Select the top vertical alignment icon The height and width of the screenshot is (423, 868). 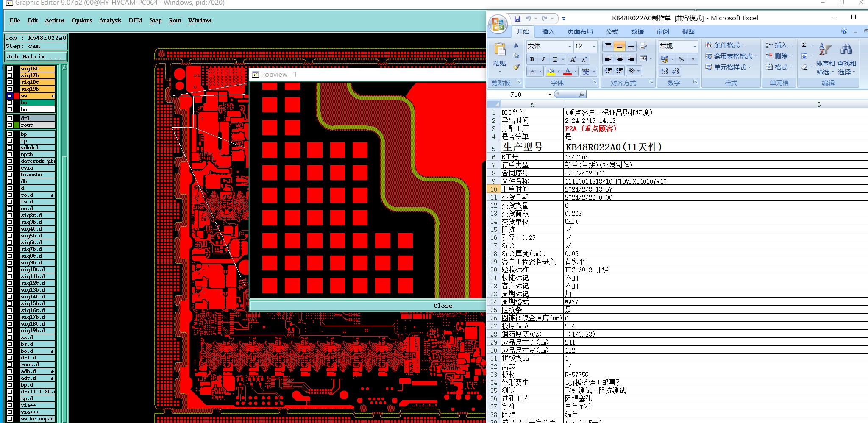click(x=608, y=46)
